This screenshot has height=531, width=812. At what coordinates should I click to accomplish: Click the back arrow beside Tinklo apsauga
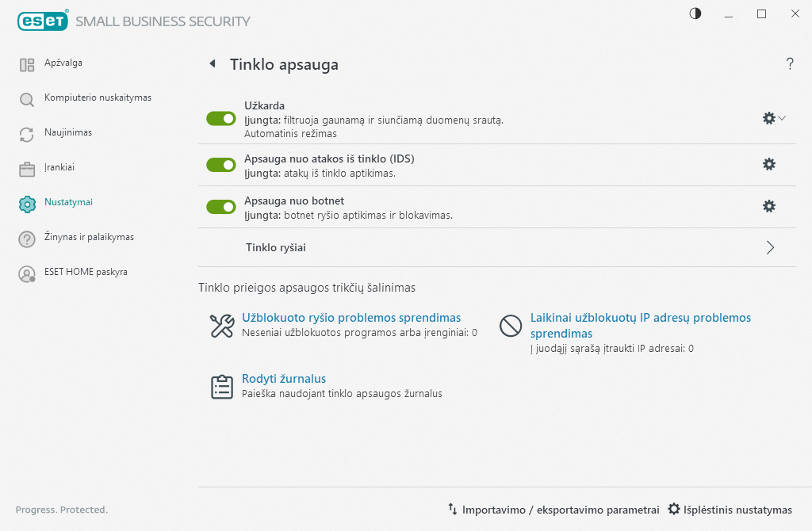tap(213, 64)
